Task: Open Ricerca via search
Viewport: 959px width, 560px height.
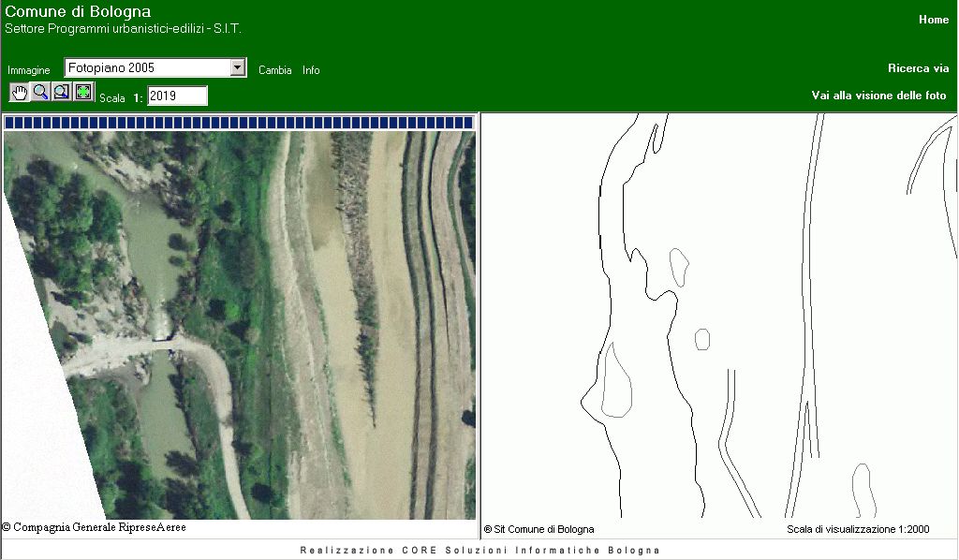Action: click(918, 68)
